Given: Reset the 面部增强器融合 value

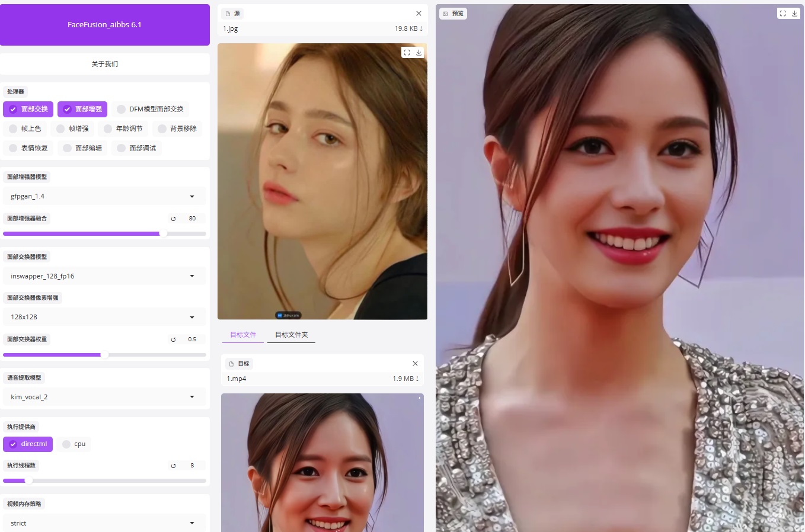Looking at the screenshot, I should (x=173, y=219).
